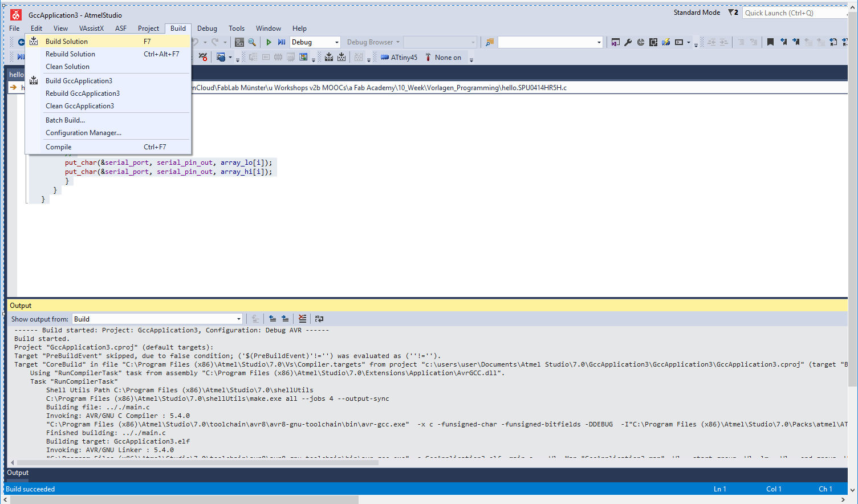Go to next bookmark icon
The height and width of the screenshot is (504, 858).
[796, 42]
